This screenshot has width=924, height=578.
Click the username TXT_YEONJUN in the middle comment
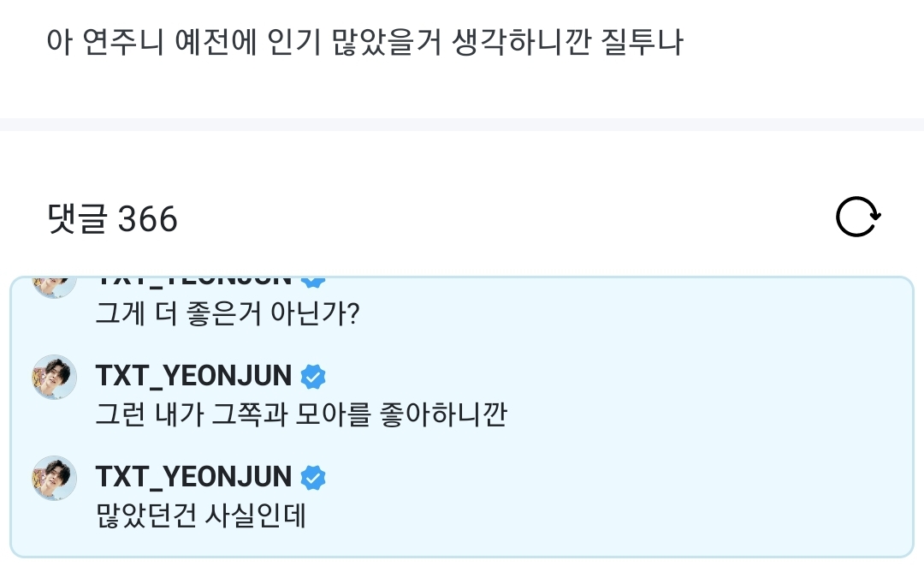tap(194, 376)
